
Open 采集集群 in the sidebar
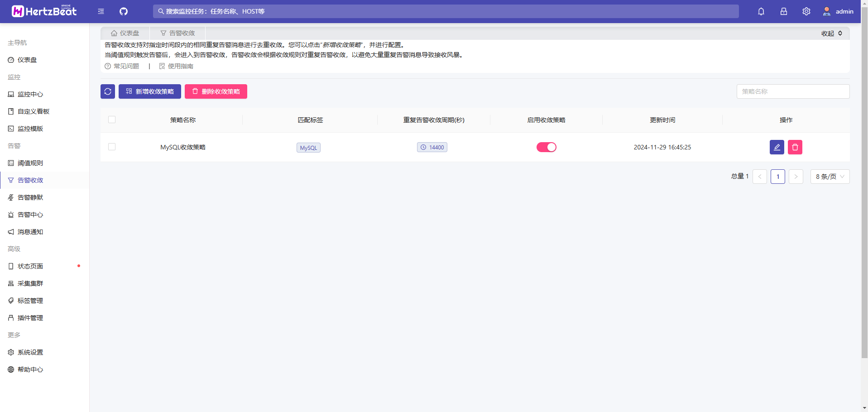(44, 283)
